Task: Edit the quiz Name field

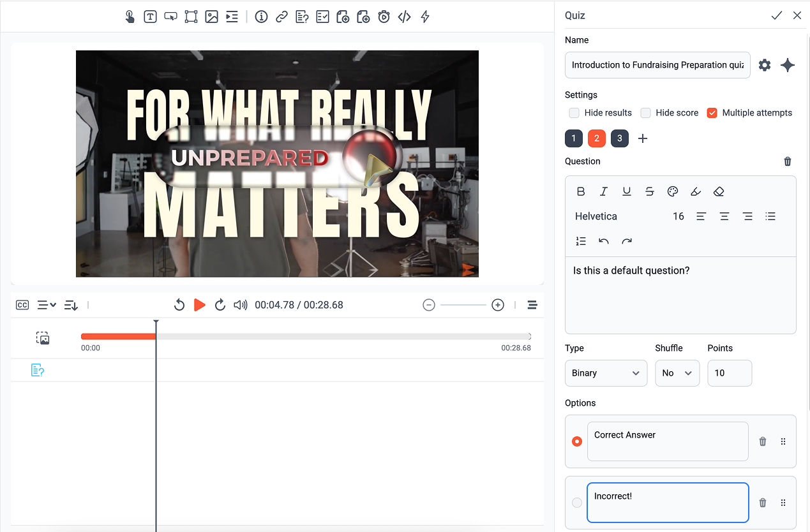Action: coord(657,65)
